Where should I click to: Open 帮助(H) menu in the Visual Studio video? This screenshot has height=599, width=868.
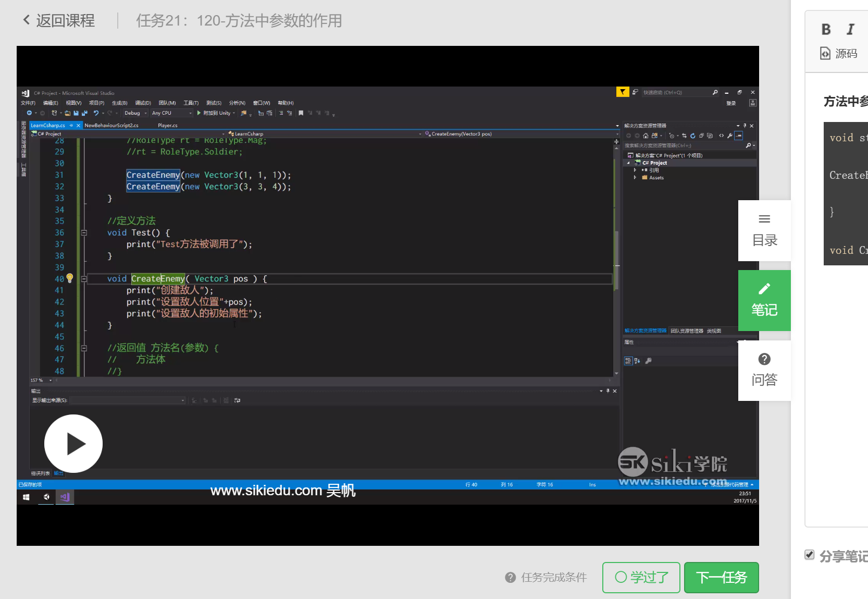click(x=286, y=103)
